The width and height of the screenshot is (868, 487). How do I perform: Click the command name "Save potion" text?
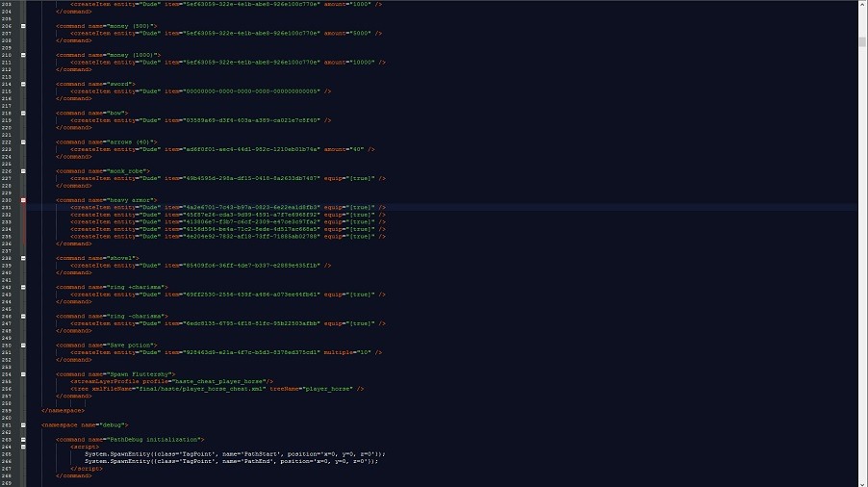(x=131, y=346)
